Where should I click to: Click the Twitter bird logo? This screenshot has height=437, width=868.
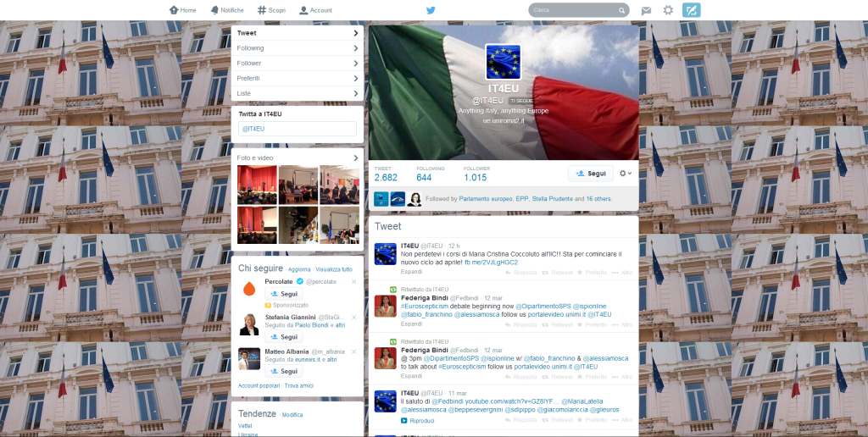[431, 10]
